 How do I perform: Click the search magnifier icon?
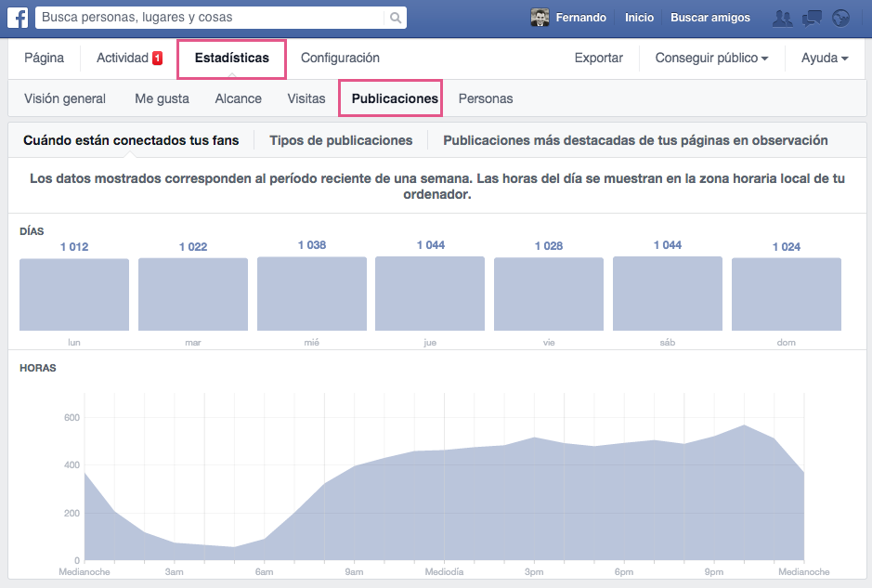[x=396, y=18]
